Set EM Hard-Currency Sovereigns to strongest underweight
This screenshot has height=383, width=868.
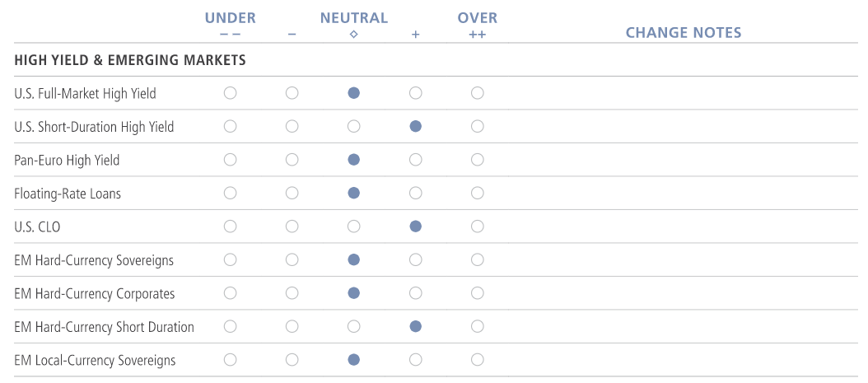[231, 259]
